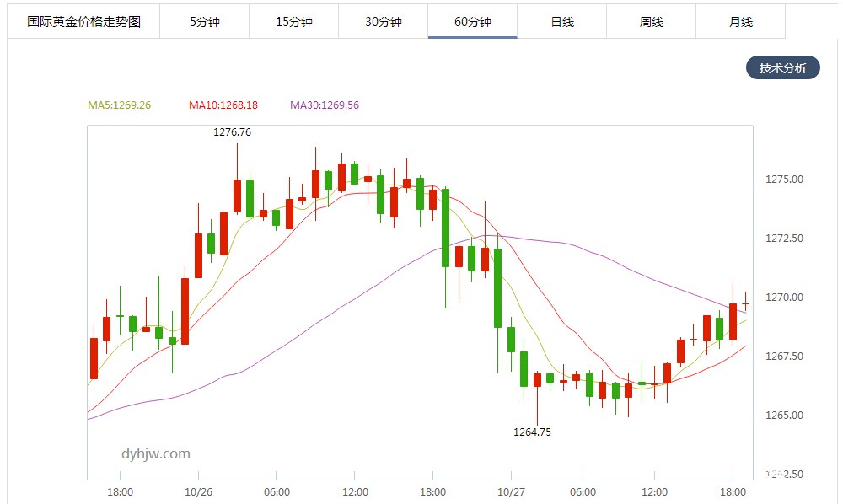843x504 pixels.
Task: Switch to the 日线 daily chart
Action: tap(561, 22)
